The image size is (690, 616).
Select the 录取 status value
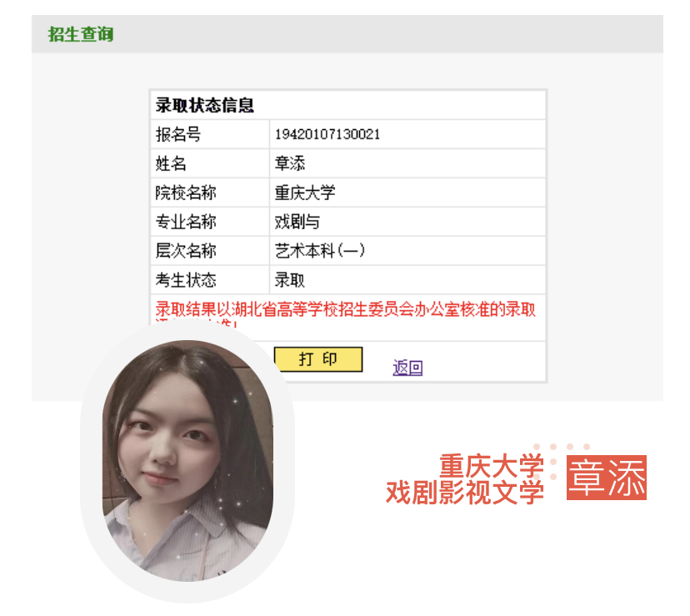[289, 279]
